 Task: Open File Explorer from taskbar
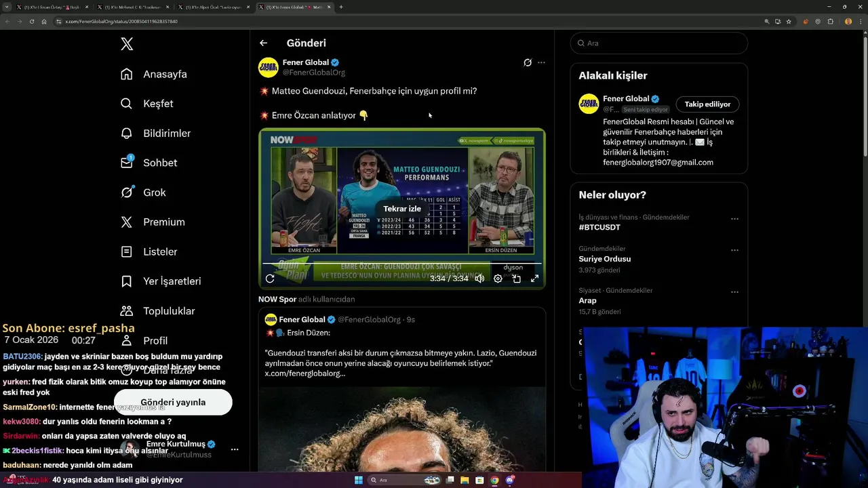pyautogui.click(x=465, y=480)
